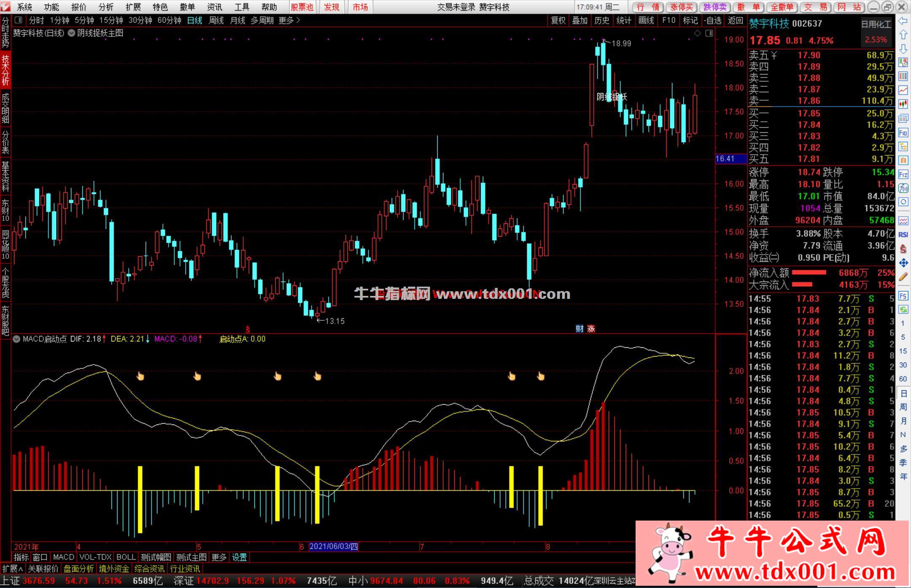Select the 15 minute period in right sidebar
The height and width of the screenshot is (588, 911).
click(x=903, y=351)
